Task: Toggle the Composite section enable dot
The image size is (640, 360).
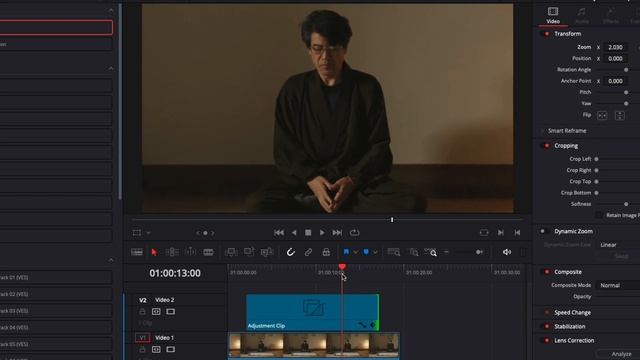Action: pos(547,272)
